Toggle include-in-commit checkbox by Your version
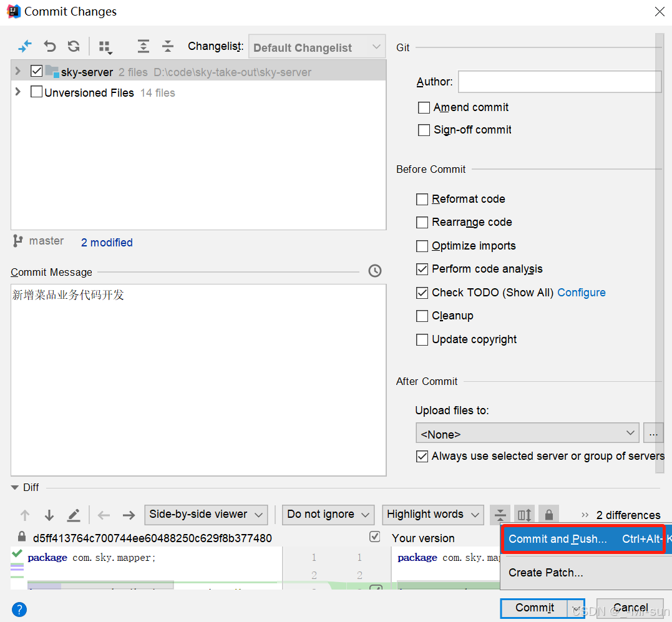 pos(374,537)
